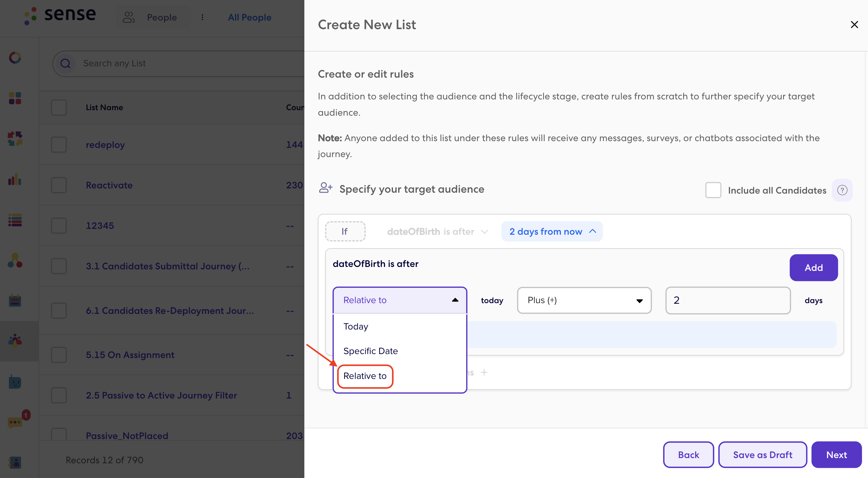
Task: Click the Records 12 of 790 text
Action: [105, 460]
